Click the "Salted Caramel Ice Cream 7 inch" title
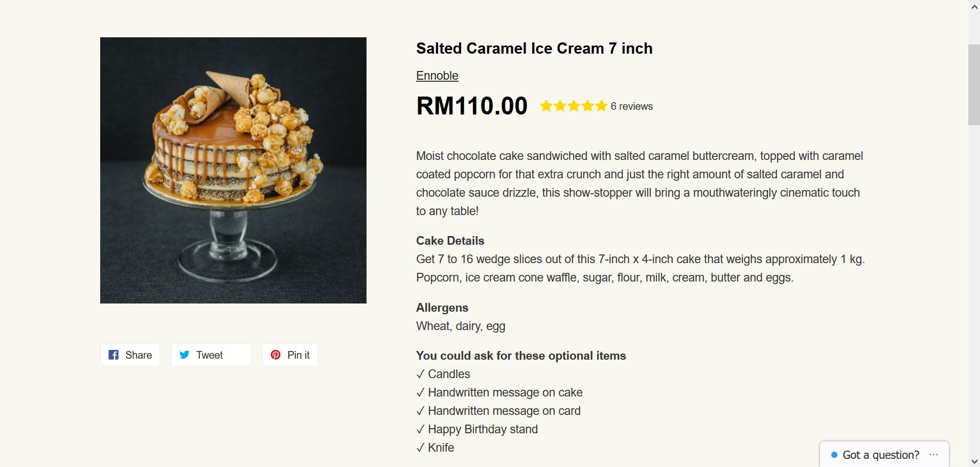Image resolution: width=980 pixels, height=467 pixels. click(534, 48)
